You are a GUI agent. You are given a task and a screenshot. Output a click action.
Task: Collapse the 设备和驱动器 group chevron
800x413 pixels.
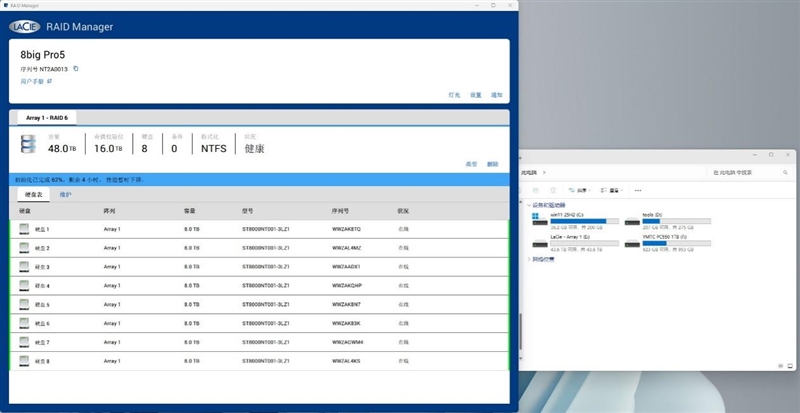(529, 205)
